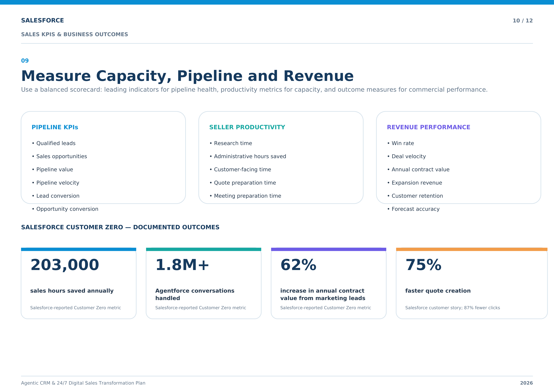This screenshot has width=554, height=392.
Task: Click the SALESFORCE header title
Action: click(x=42, y=21)
